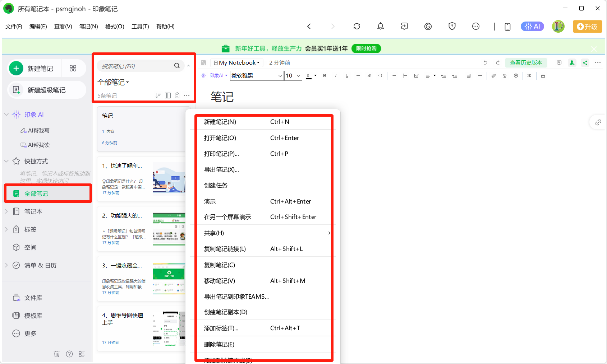607x364 pixels.
Task: Click the font color swatch
Action: tap(308, 76)
